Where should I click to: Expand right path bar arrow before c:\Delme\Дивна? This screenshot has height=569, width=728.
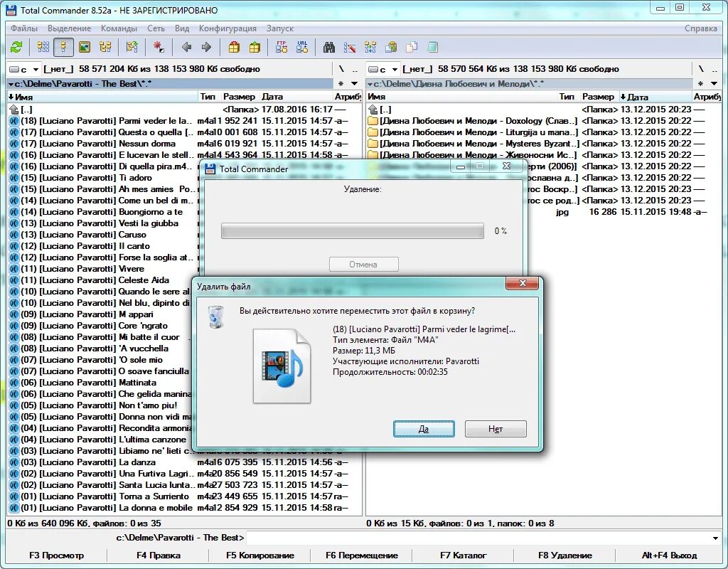pos(370,84)
